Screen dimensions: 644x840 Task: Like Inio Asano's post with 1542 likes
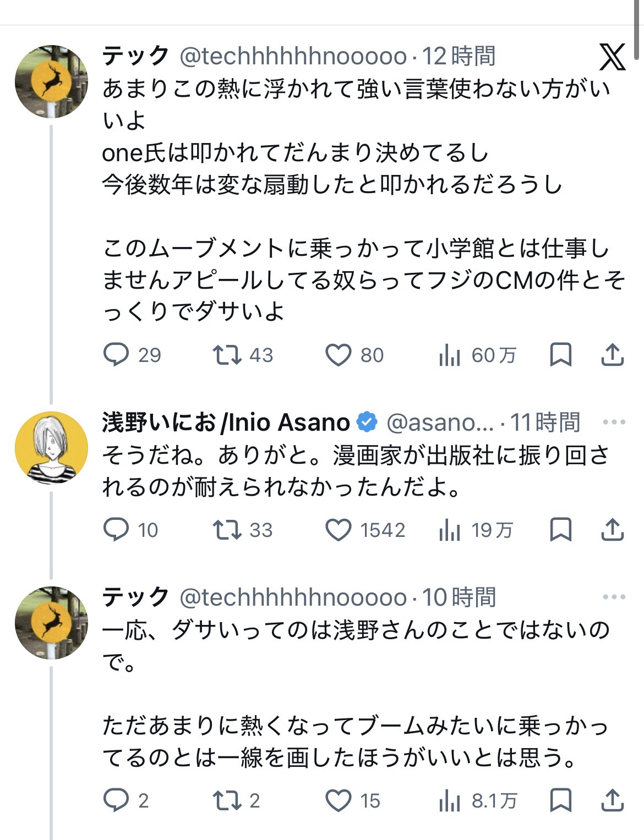(x=338, y=530)
